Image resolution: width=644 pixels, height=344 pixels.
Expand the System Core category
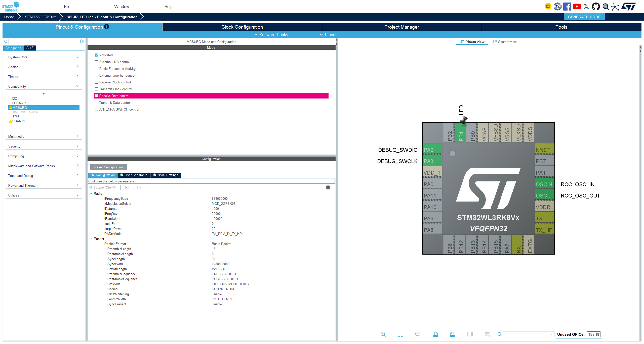tap(44, 57)
